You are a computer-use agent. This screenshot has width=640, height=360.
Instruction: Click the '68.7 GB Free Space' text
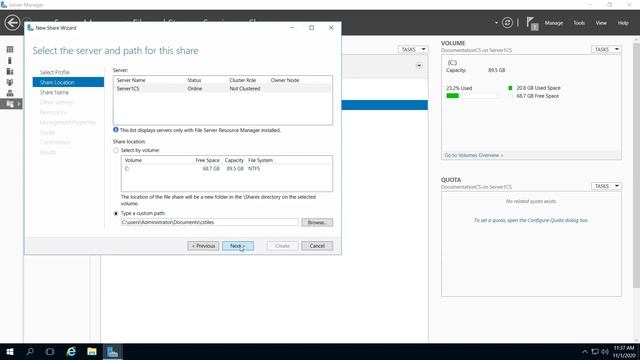pos(538,96)
